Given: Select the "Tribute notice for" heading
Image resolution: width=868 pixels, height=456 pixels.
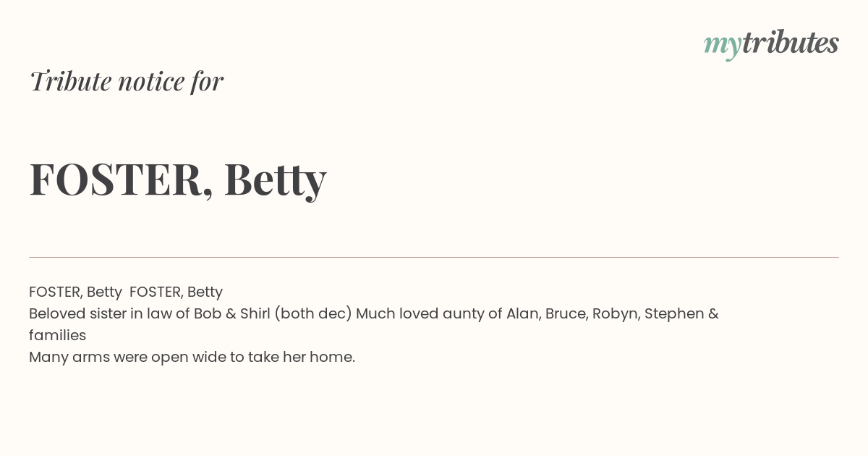Looking at the screenshot, I should pos(127,81).
